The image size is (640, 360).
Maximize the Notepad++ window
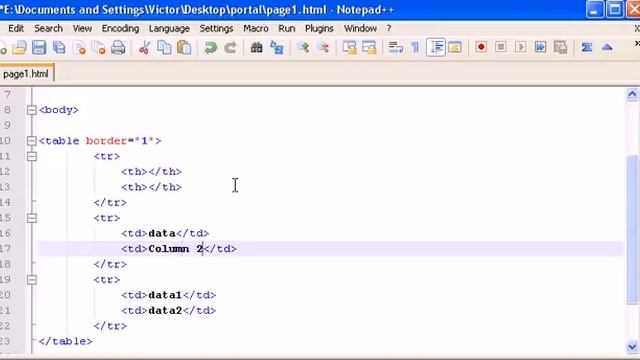click(x=614, y=10)
